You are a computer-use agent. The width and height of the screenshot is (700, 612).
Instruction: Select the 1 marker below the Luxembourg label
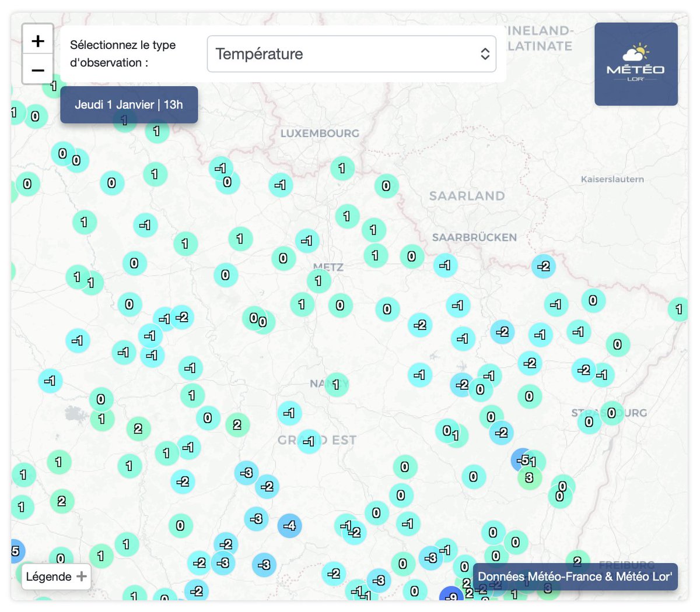(x=342, y=168)
